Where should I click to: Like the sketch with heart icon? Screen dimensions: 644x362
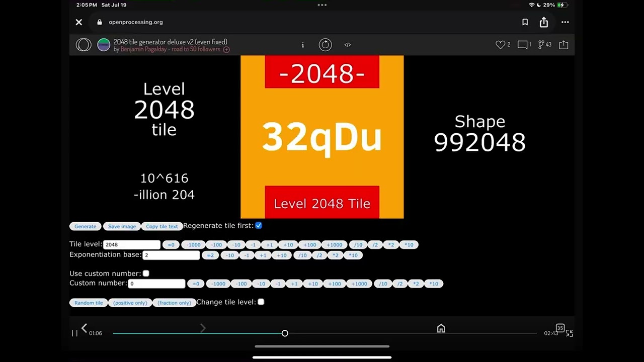click(x=500, y=45)
